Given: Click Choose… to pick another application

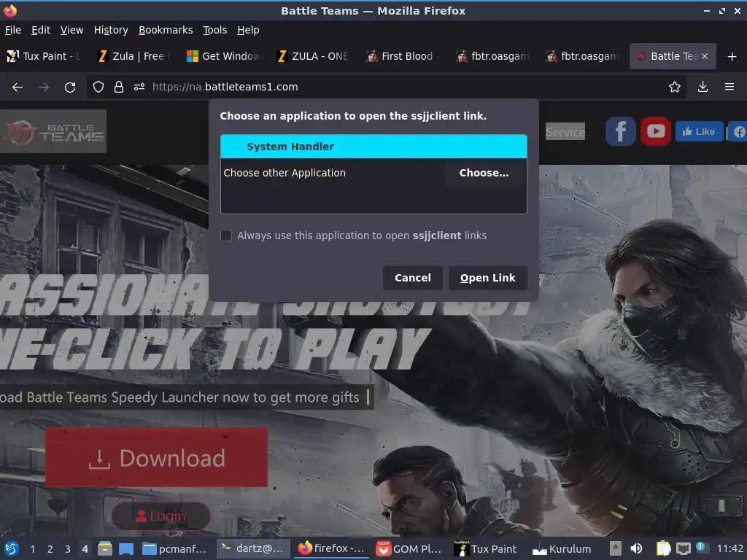Looking at the screenshot, I should coord(484,173).
